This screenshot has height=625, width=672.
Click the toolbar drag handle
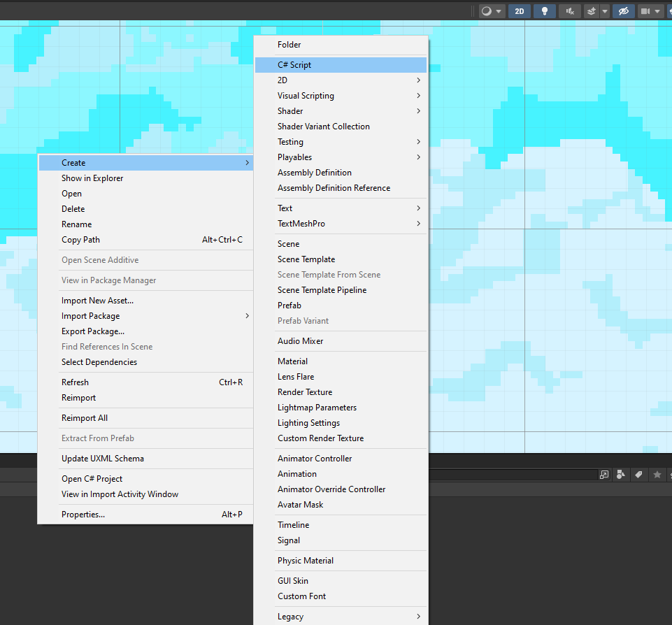[473, 11]
